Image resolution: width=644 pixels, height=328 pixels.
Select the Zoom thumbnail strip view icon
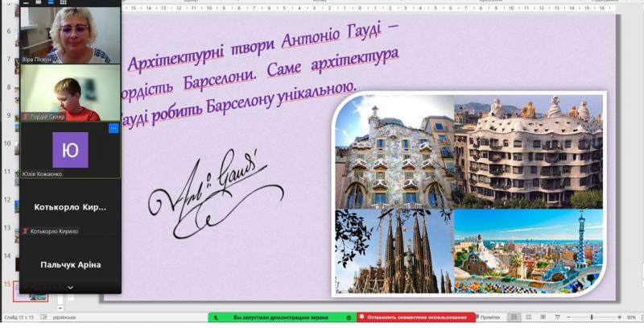click(x=51, y=2)
